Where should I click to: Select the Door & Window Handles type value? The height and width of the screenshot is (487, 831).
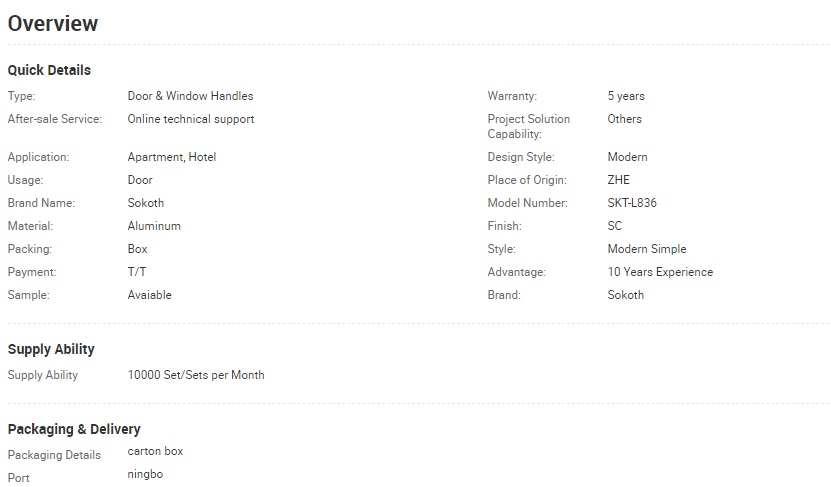pos(190,96)
